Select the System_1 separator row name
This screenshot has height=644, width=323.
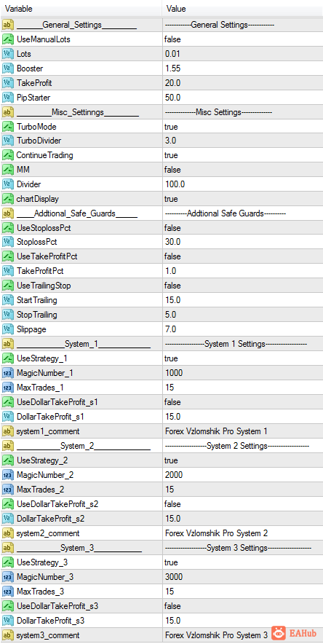[x=84, y=344]
